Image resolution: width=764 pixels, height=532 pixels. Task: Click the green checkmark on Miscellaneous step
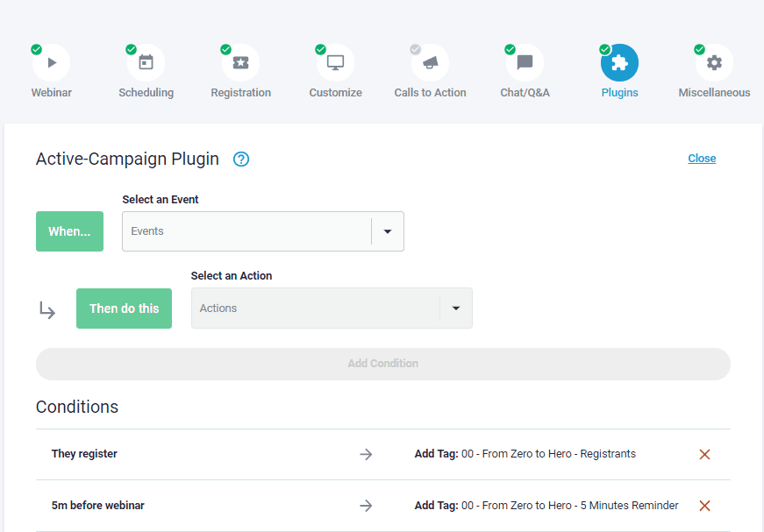[x=700, y=49]
